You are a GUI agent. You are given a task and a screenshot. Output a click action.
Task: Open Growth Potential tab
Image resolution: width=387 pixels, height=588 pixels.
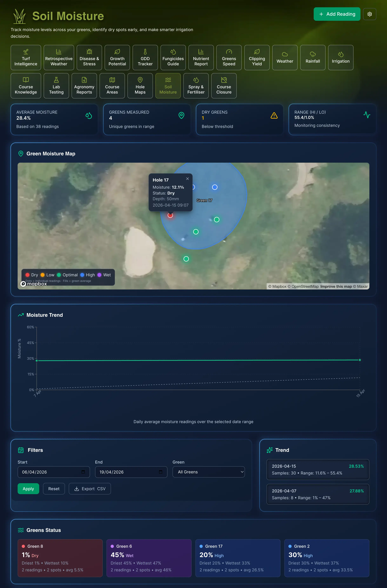click(117, 58)
